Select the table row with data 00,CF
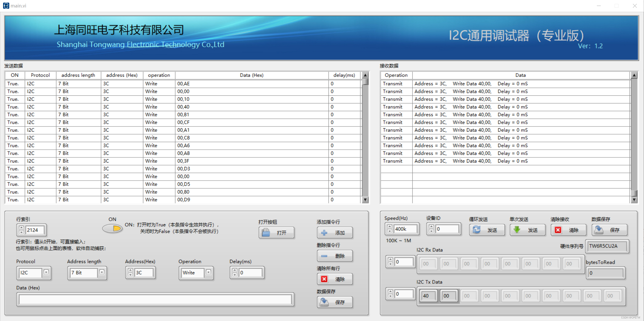Screen dimensions: 644x321 point(183,122)
